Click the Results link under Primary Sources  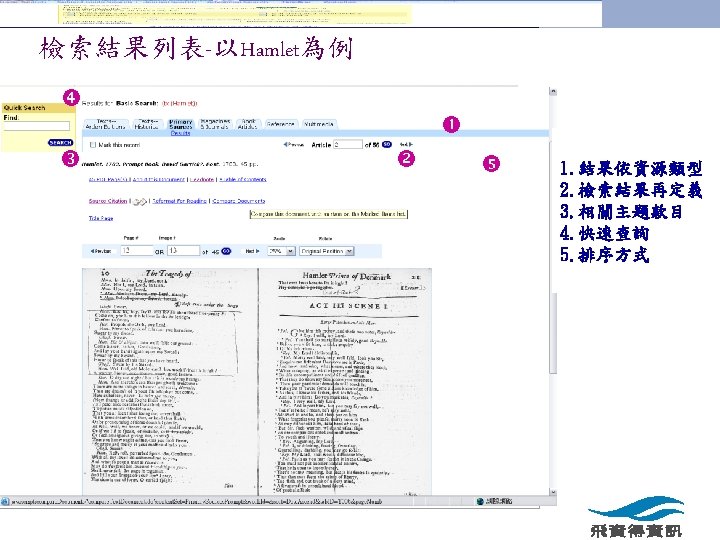coord(180,133)
